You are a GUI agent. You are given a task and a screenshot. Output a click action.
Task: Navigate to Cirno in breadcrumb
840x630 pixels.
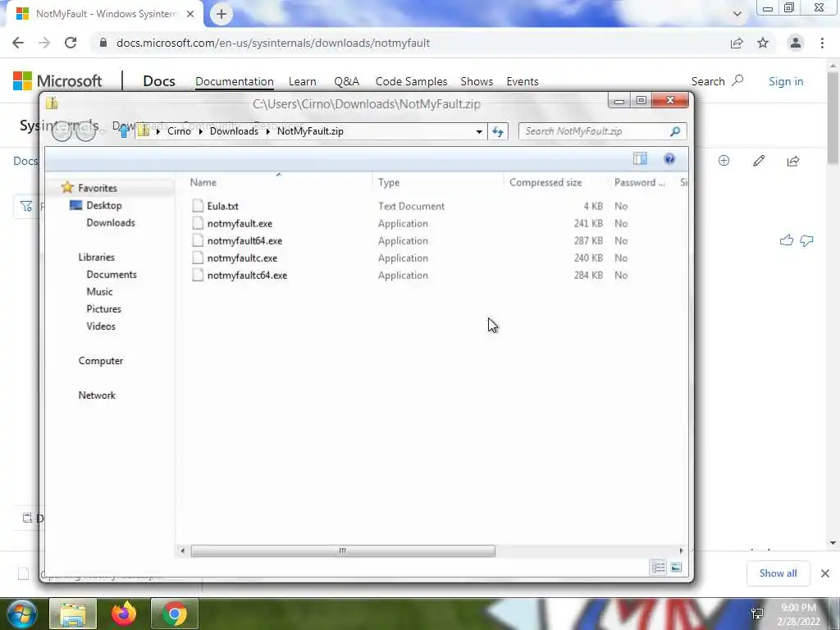(179, 131)
